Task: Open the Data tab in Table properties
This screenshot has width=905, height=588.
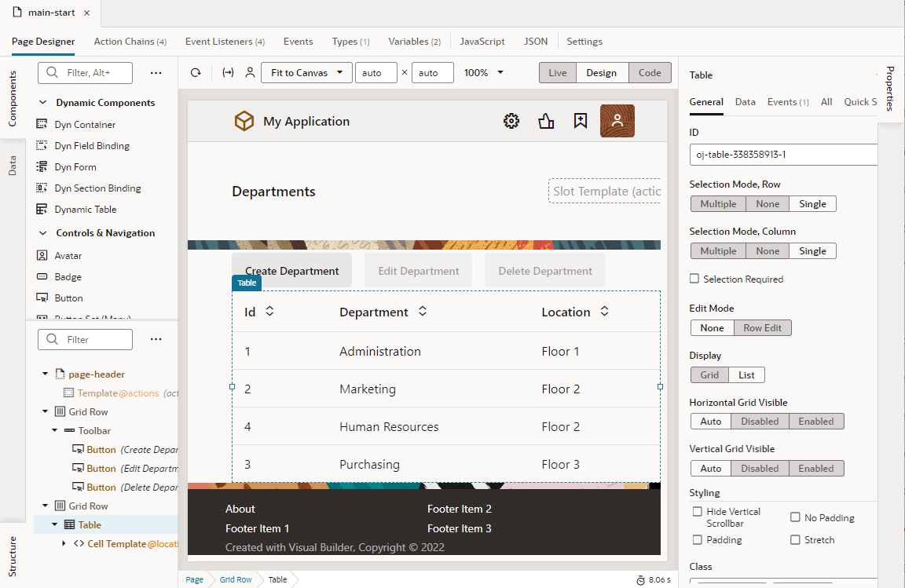Action: click(745, 101)
